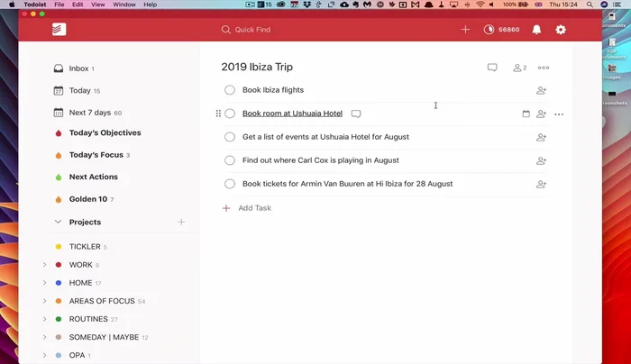Open project comments icon in header
631x364 pixels.
[492, 68]
